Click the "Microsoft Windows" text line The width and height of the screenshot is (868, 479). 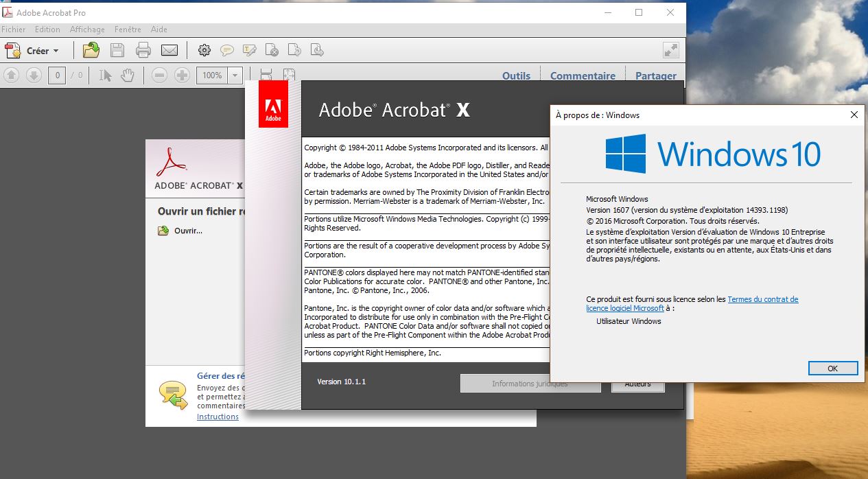(617, 199)
